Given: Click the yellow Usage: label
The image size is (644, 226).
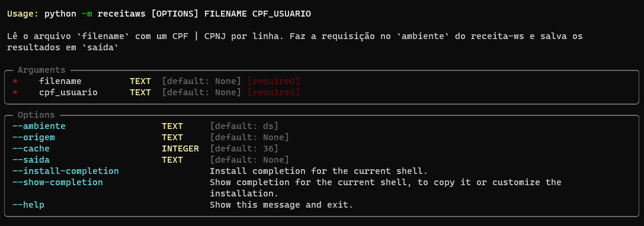Looking at the screenshot, I should (23, 14).
